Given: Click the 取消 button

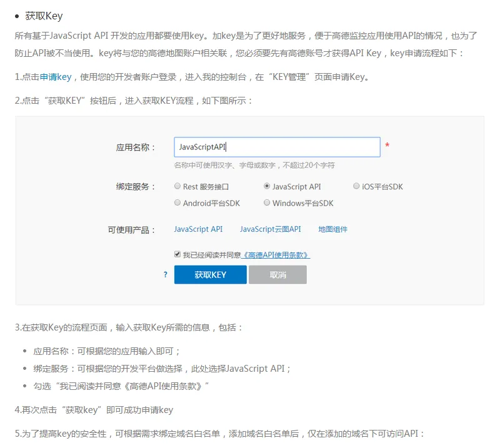Looking at the screenshot, I should 278,274.
